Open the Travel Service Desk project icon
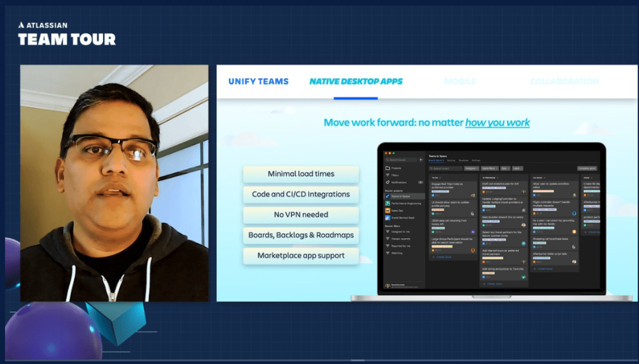This screenshot has width=639, height=364. pyautogui.click(x=388, y=218)
